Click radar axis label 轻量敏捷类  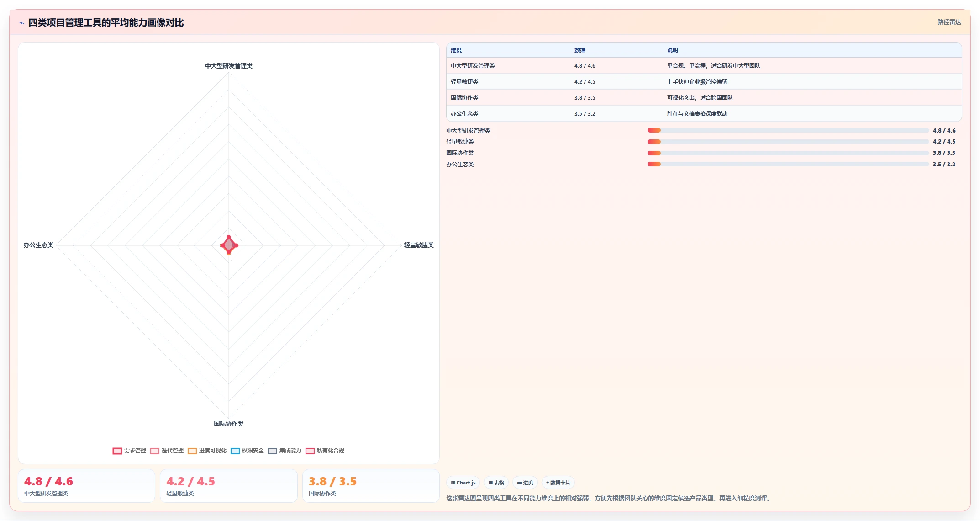419,245
